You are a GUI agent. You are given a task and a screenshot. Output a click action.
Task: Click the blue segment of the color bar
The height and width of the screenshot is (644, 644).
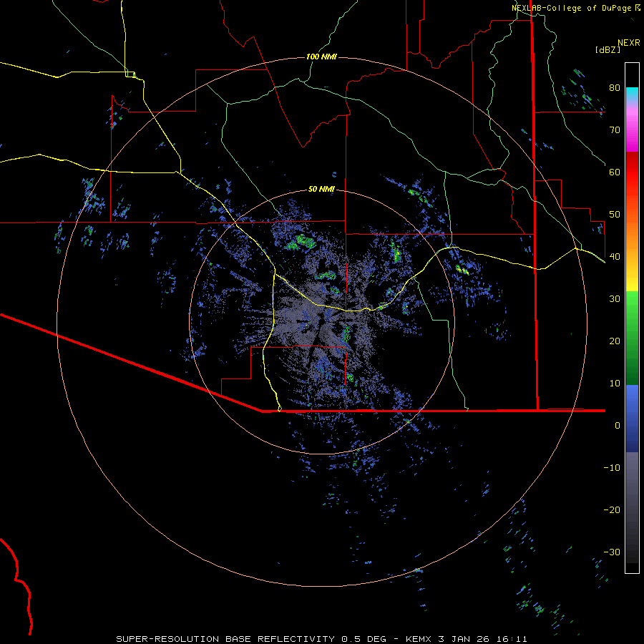632,418
